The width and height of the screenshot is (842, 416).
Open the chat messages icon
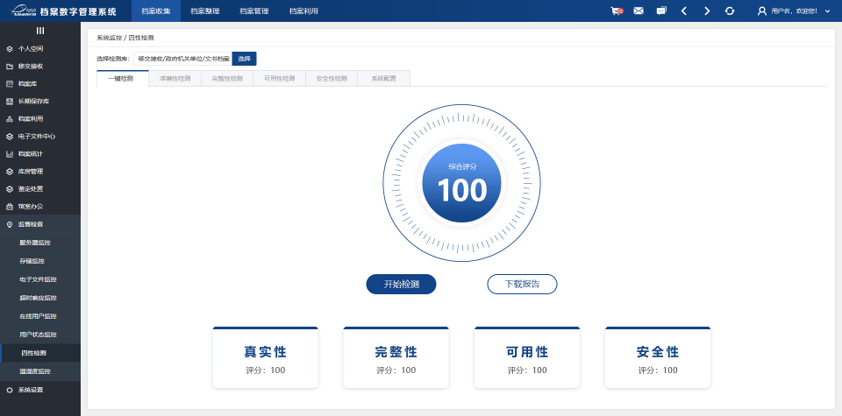[x=662, y=11]
